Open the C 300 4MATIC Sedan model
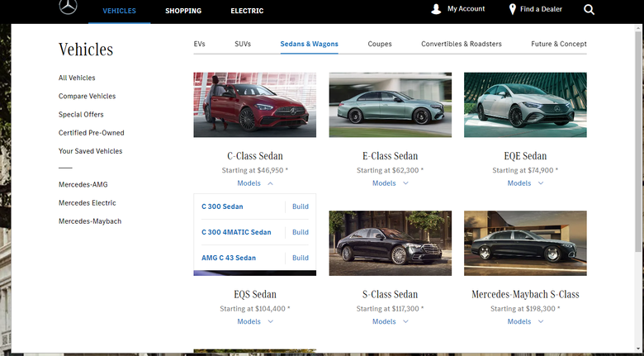Screen dimensions: 644x356 (236, 232)
